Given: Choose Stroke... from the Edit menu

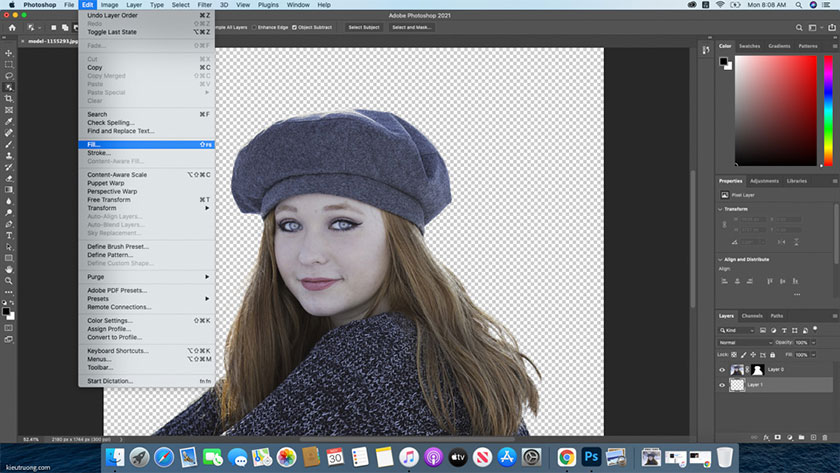Looking at the screenshot, I should [146, 153].
